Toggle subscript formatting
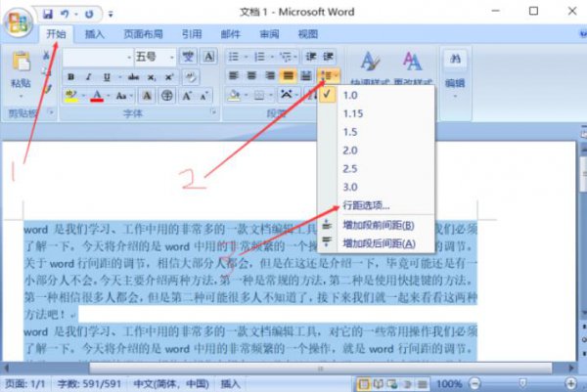Screen dimensions: 587x392 click(x=152, y=77)
